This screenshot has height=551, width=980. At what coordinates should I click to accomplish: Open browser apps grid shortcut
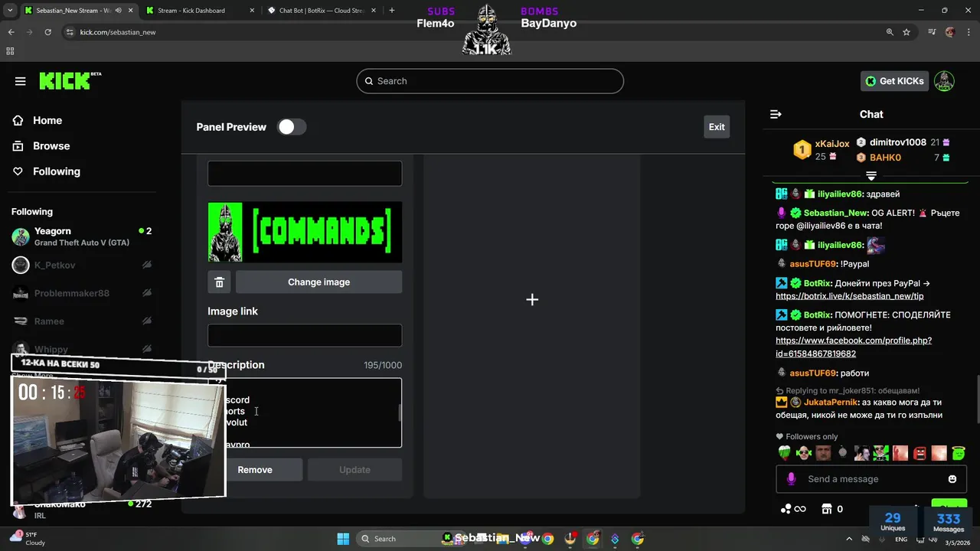(x=10, y=51)
